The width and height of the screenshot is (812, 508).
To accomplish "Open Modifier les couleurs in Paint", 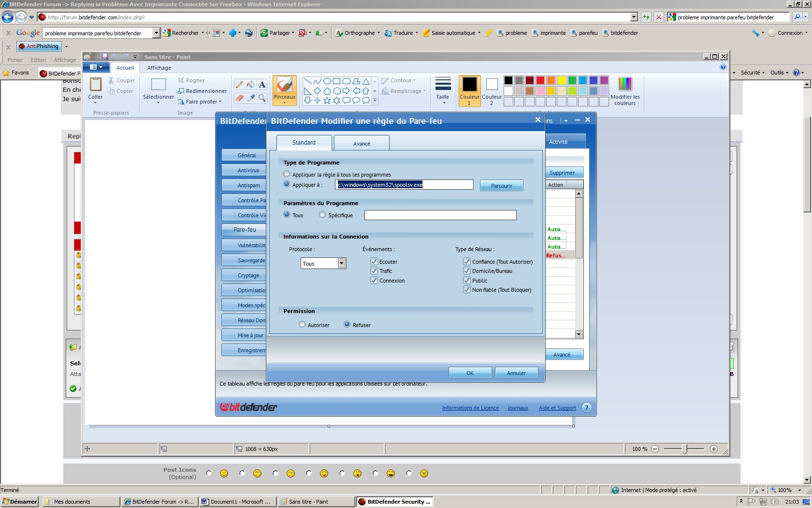I will (x=625, y=91).
